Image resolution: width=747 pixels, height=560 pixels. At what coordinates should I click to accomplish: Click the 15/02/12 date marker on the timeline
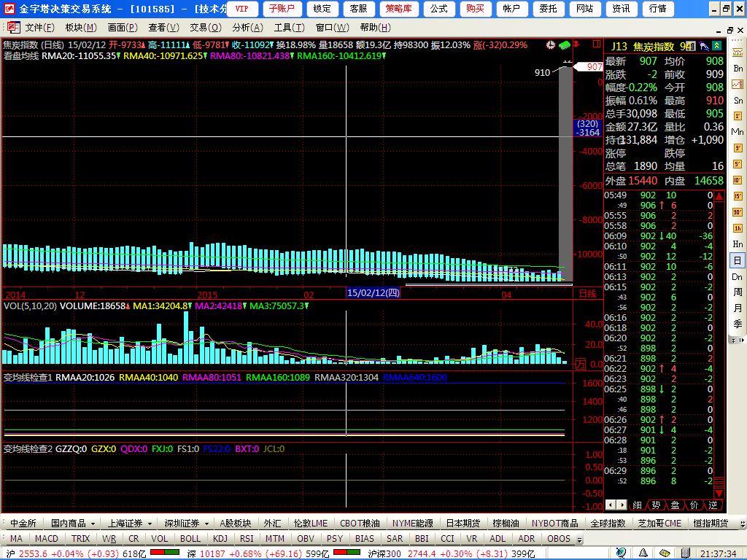click(x=373, y=293)
